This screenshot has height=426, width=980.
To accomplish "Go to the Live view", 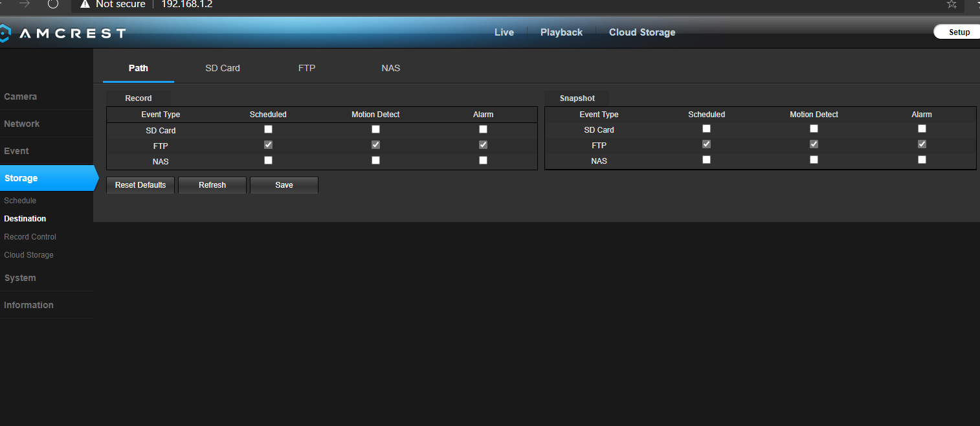I will (504, 32).
